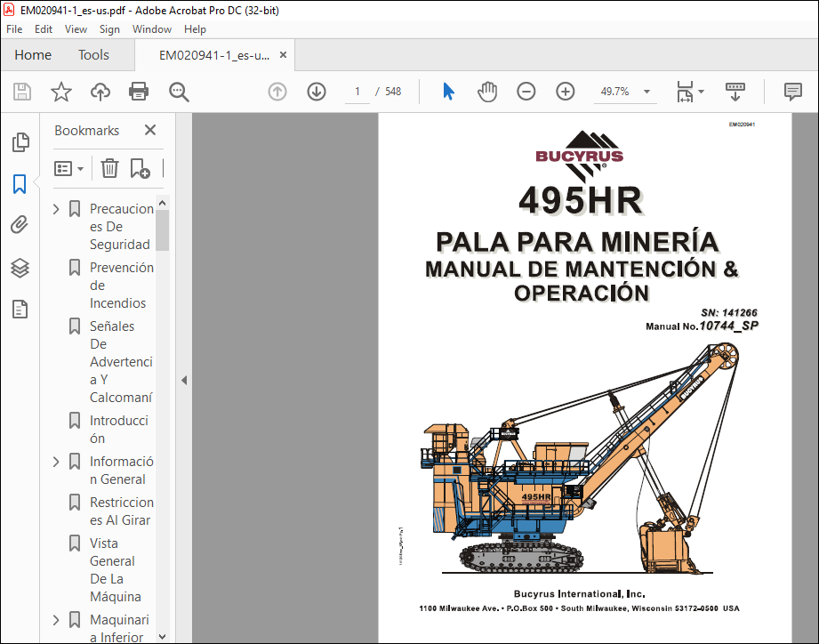Open the Edit menu
This screenshot has height=644, width=819.
44,29
